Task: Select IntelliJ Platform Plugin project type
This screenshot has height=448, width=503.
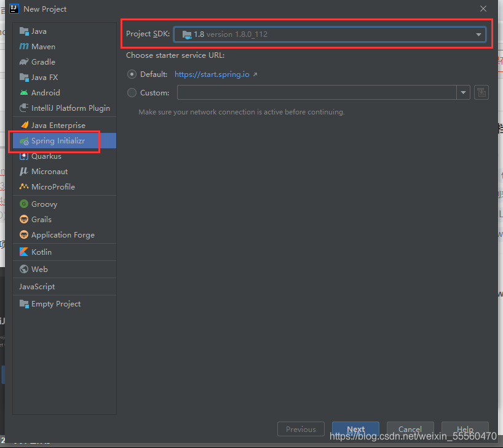Action: (x=65, y=108)
